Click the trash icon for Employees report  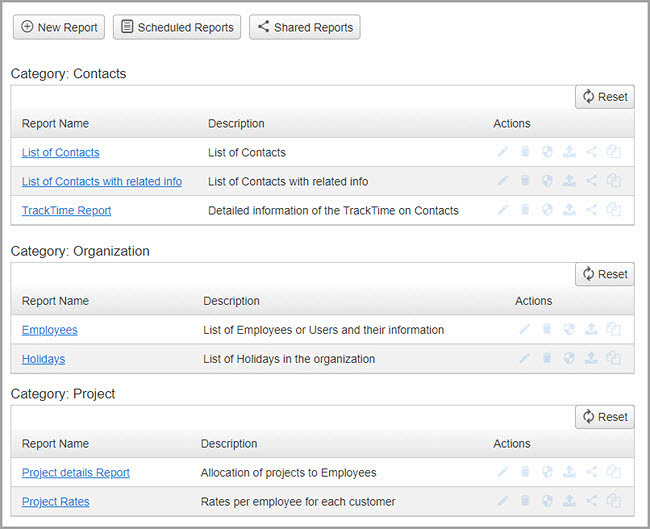pos(547,329)
